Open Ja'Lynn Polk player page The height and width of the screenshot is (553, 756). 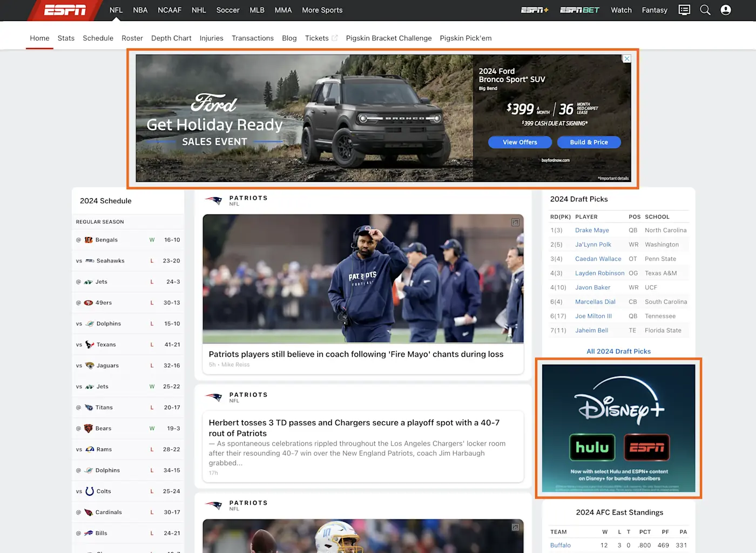593,245
